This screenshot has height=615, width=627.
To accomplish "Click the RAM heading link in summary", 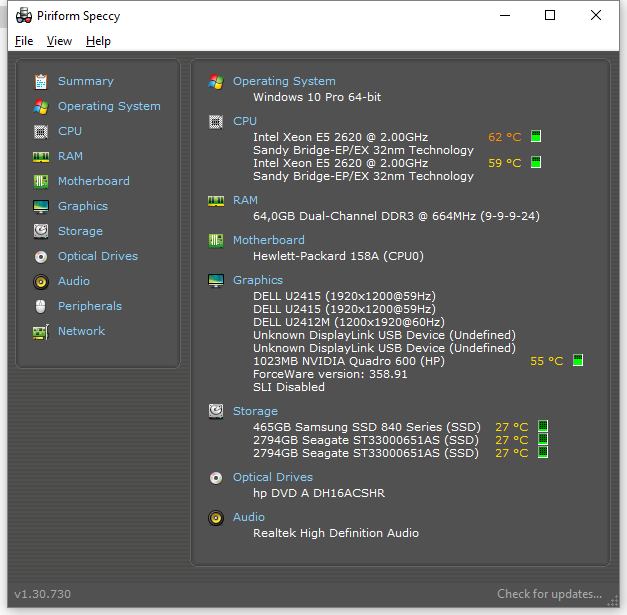I will (x=246, y=200).
